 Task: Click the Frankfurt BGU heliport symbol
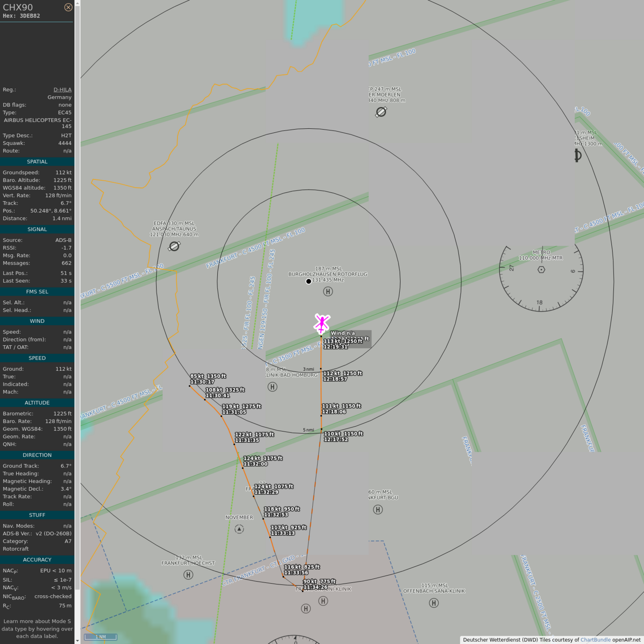tap(378, 509)
